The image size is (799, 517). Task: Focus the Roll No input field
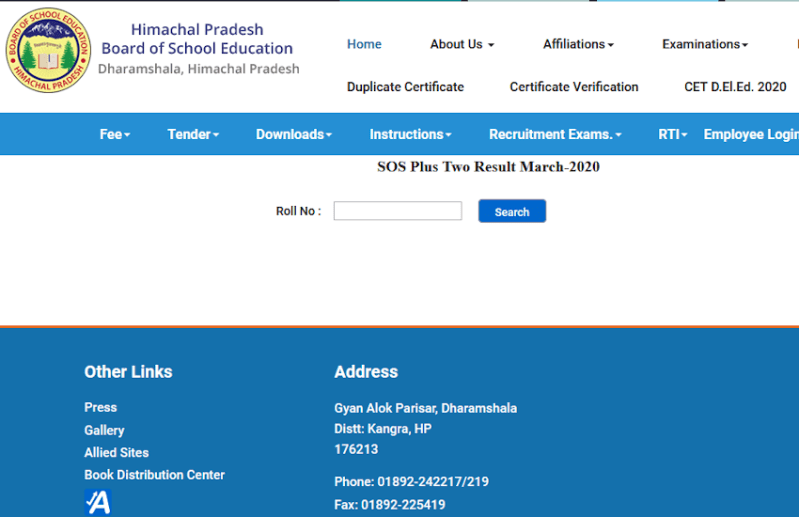(397, 211)
